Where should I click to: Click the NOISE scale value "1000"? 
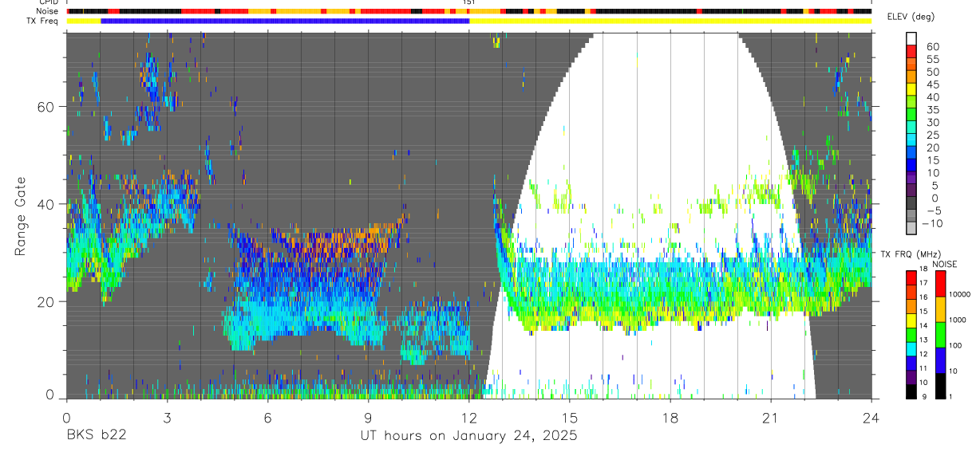958,320
